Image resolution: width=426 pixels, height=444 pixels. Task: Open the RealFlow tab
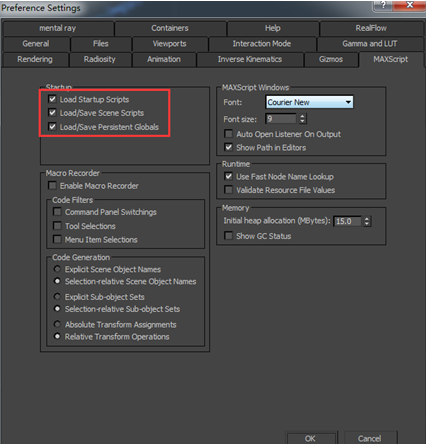(x=371, y=28)
